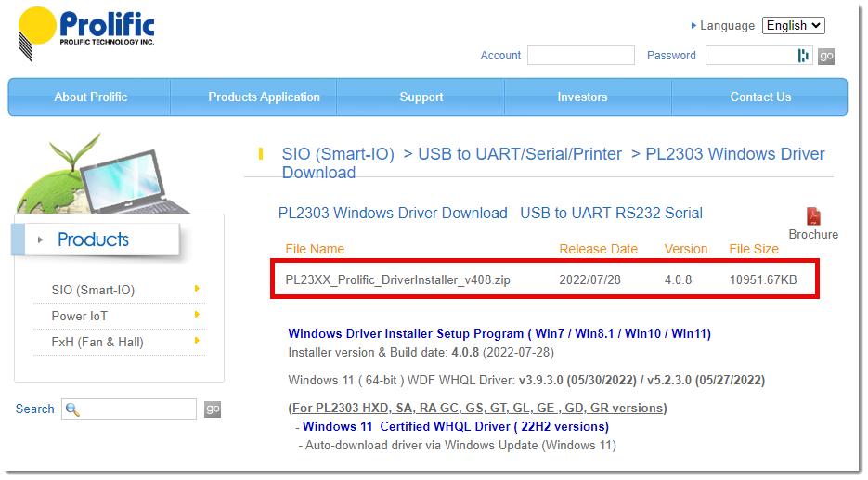Click the Account input field

581,56
